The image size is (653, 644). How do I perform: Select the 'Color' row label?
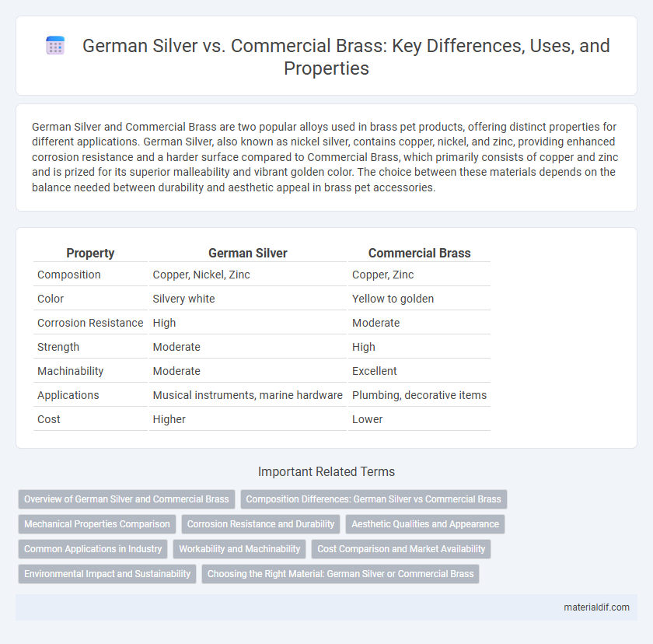click(x=51, y=299)
